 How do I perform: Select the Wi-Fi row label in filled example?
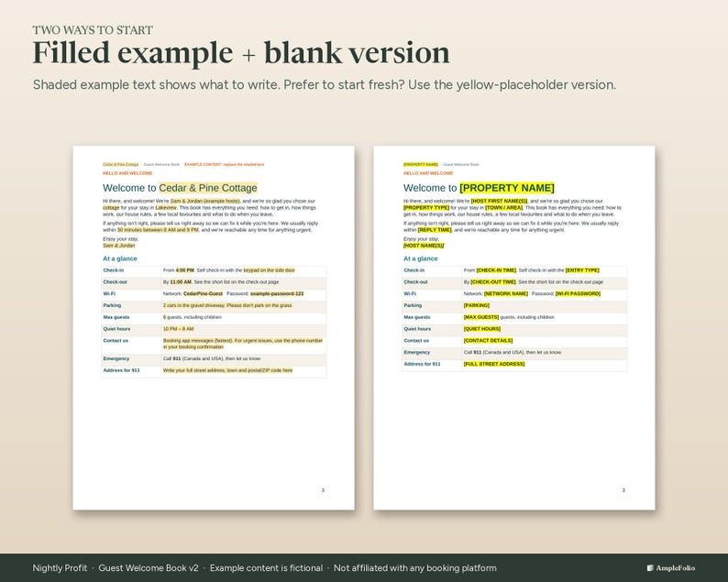[x=109, y=294]
